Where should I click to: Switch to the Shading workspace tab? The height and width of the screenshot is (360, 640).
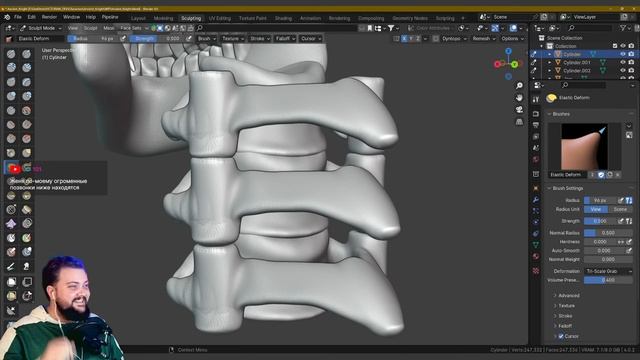coord(283,18)
